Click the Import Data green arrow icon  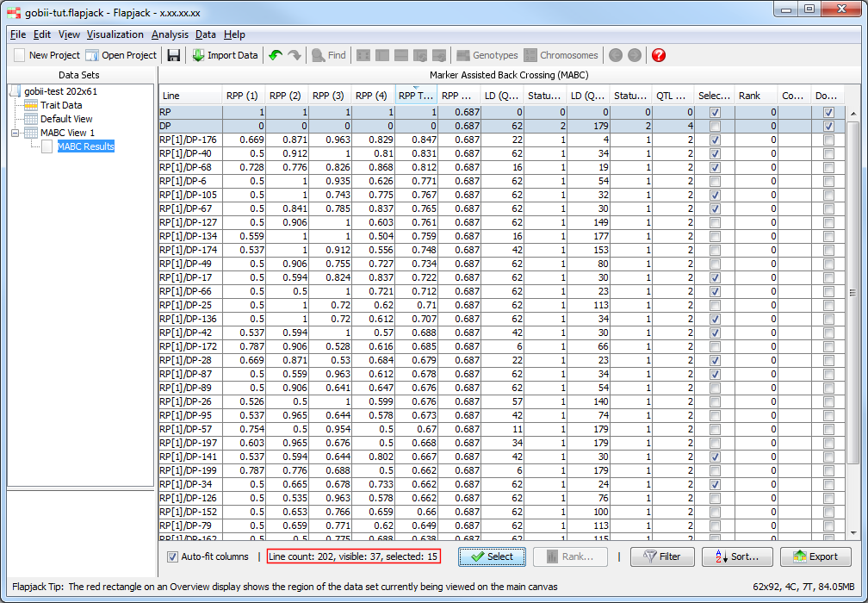(198, 55)
